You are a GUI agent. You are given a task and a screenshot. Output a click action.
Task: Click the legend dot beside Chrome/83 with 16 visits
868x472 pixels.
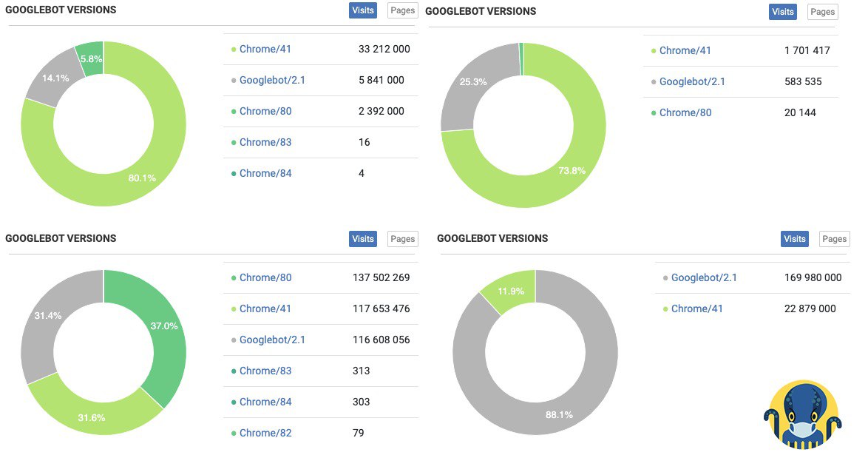(x=234, y=143)
